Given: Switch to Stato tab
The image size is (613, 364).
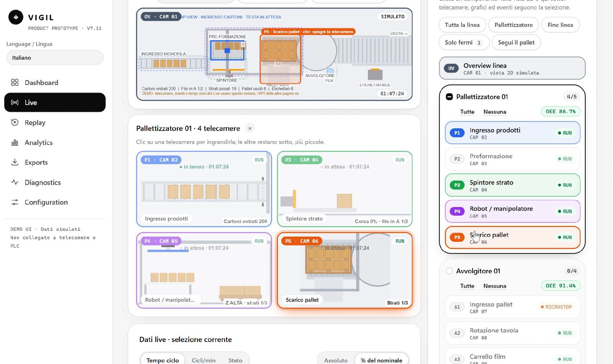Looking at the screenshot, I should click(235, 360).
